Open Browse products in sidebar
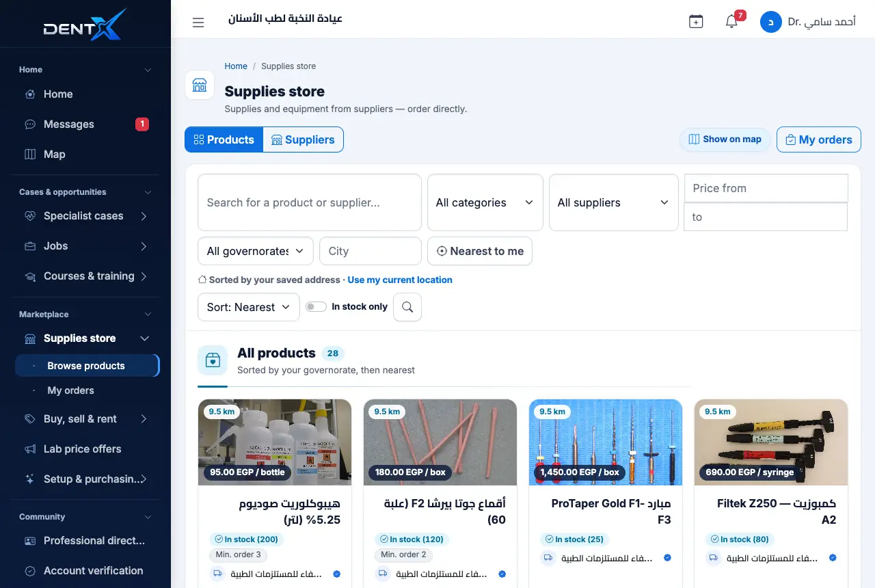This screenshot has height=588, width=875. (x=87, y=366)
